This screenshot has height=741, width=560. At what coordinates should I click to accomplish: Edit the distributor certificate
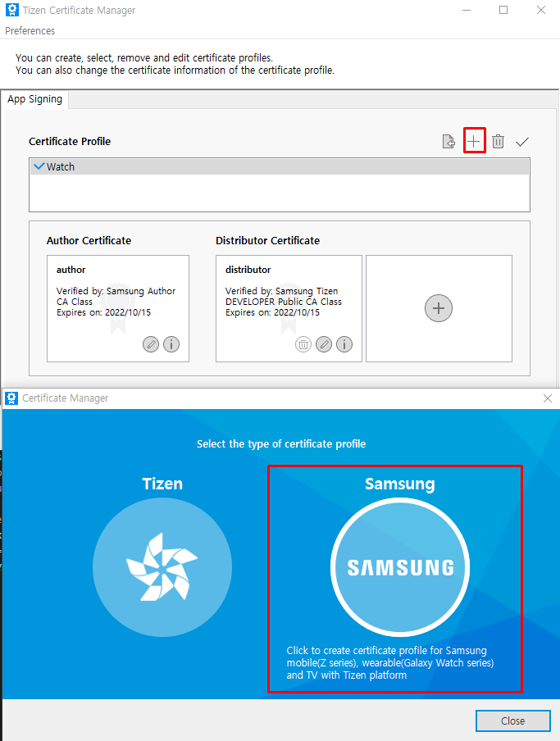(x=324, y=344)
